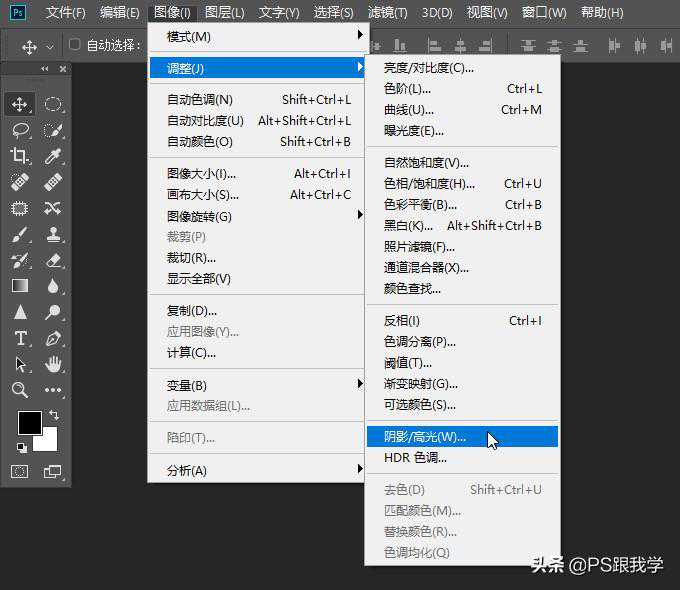The image size is (680, 590).
Task: Choose the Horizontal Type tool
Action: 20,338
